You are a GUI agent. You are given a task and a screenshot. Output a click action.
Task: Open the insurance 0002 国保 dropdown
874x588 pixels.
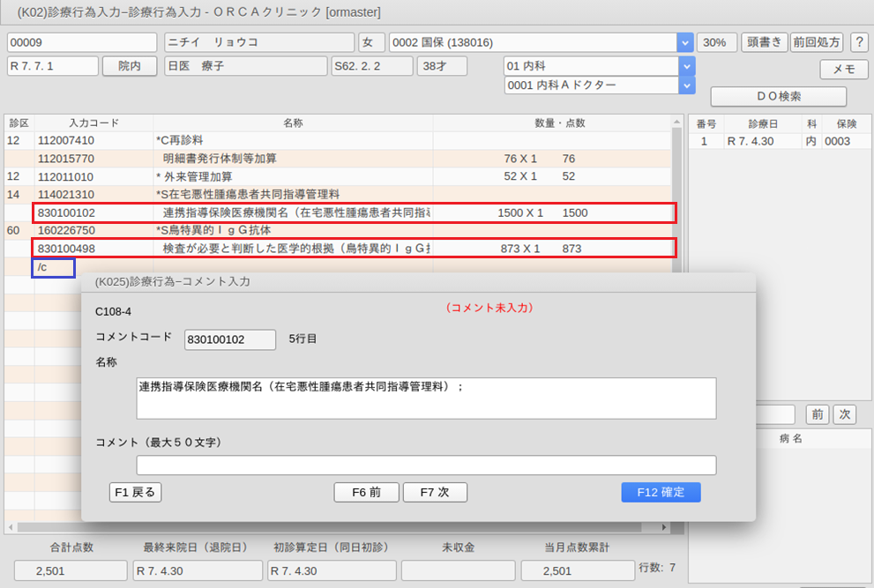684,42
